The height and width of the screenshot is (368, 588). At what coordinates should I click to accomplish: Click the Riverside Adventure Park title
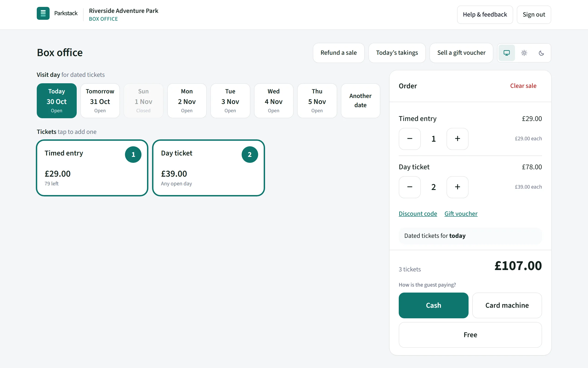[x=123, y=11]
